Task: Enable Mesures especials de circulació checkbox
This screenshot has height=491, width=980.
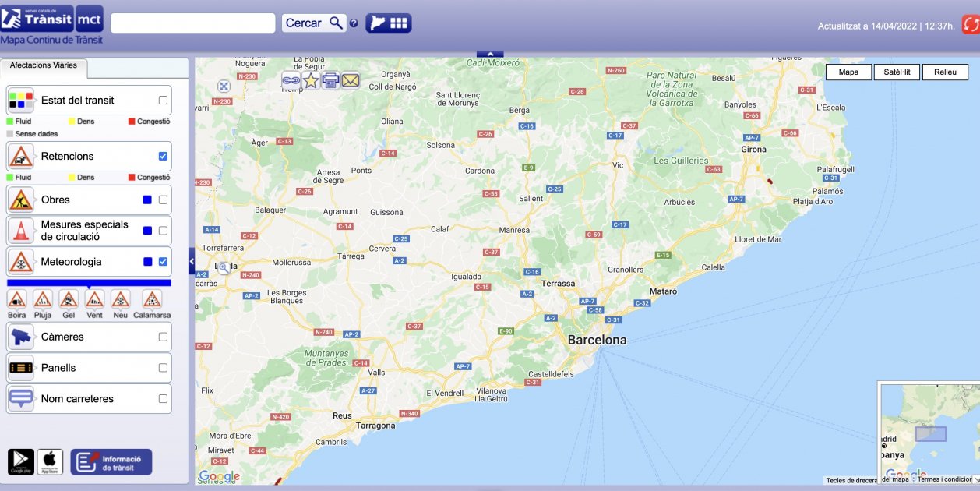Action: (x=163, y=231)
